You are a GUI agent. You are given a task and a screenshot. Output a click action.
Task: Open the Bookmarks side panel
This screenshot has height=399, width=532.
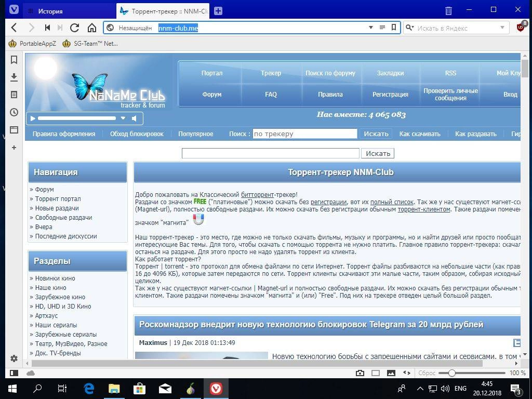point(14,60)
